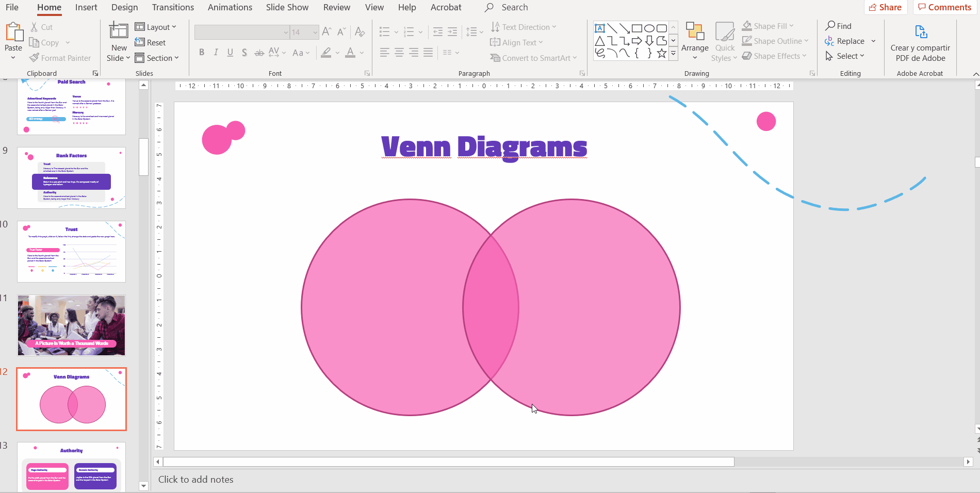Switch to the Transitions tab
980x493 pixels.
pyautogui.click(x=173, y=7)
